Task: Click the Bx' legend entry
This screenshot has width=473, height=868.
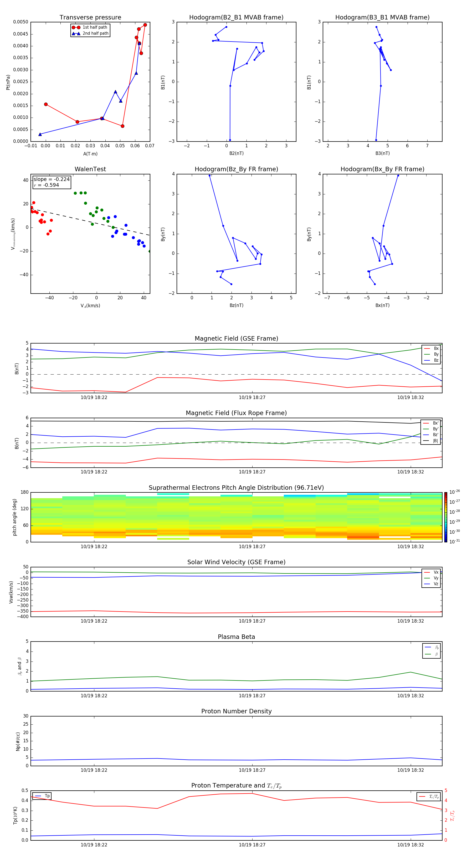Action: click(431, 423)
